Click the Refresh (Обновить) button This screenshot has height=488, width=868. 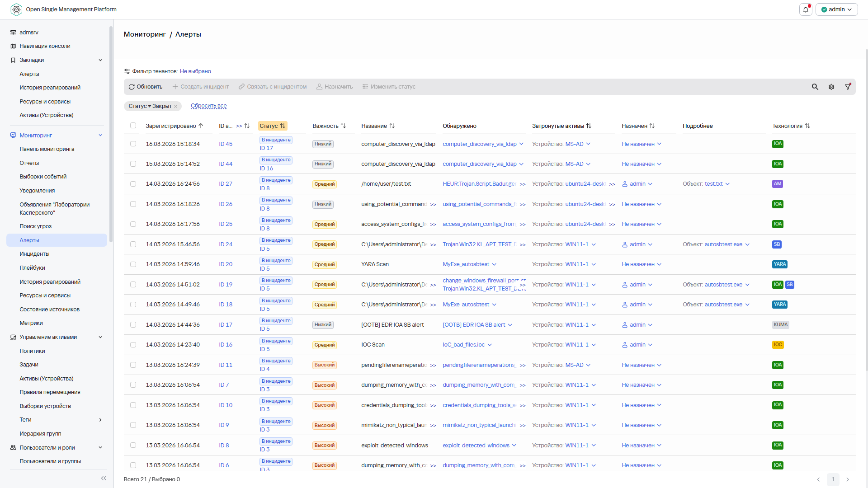pos(145,87)
